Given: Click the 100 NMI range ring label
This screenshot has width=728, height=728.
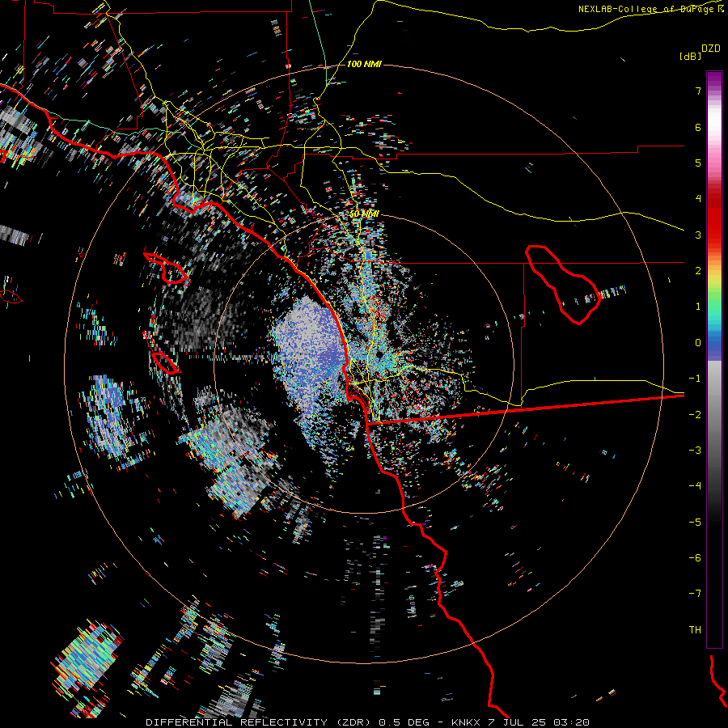Looking at the screenshot, I should (x=364, y=64).
